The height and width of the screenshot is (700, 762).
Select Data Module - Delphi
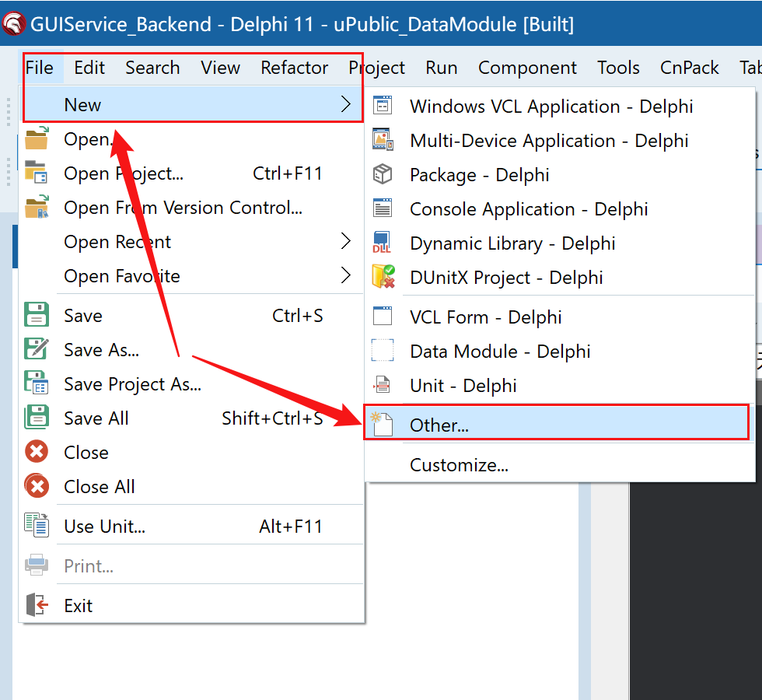click(560, 351)
